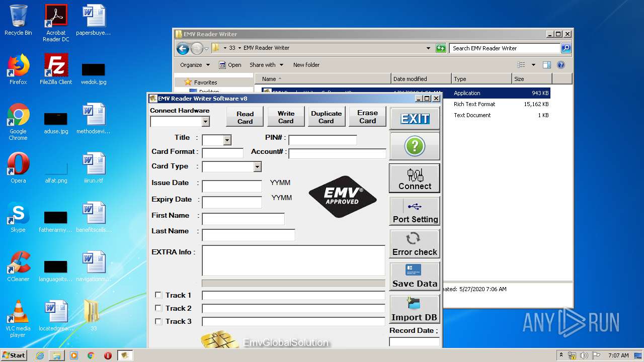Click the taskbar clock showing 7:07 AM

pos(618,355)
